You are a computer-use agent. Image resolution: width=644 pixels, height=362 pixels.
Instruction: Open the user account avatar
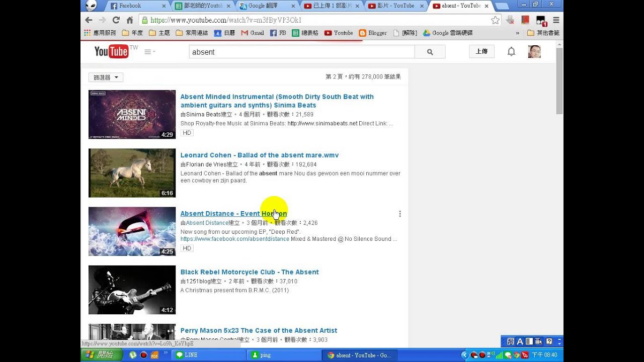point(534,51)
